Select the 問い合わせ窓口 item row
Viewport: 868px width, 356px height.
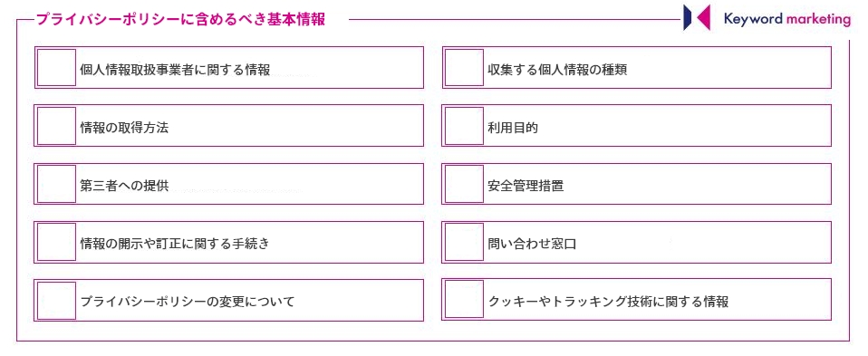point(636,242)
